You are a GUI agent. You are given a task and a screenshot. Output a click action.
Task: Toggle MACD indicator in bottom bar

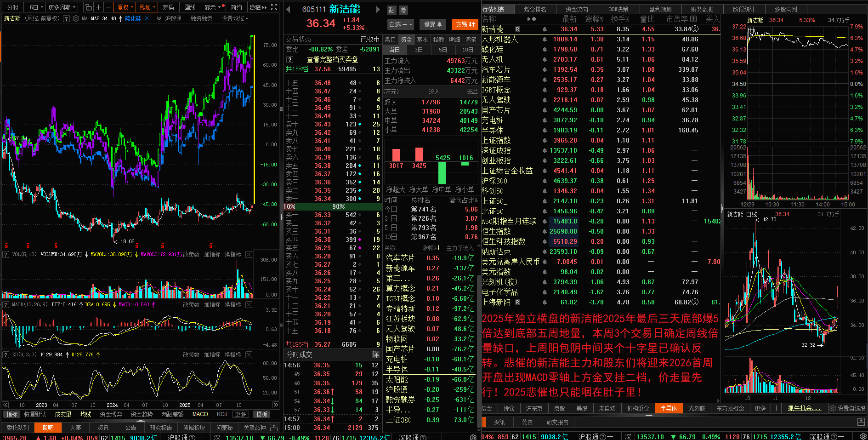click(x=200, y=414)
